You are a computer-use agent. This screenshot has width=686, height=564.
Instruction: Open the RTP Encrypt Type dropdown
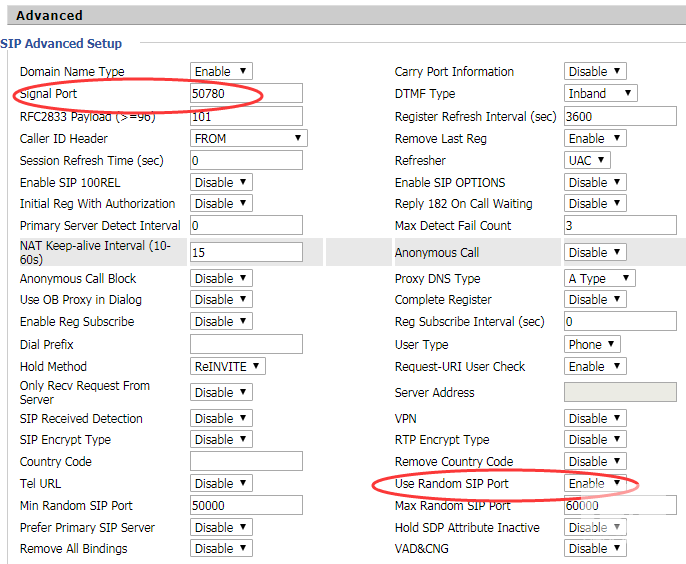595,440
